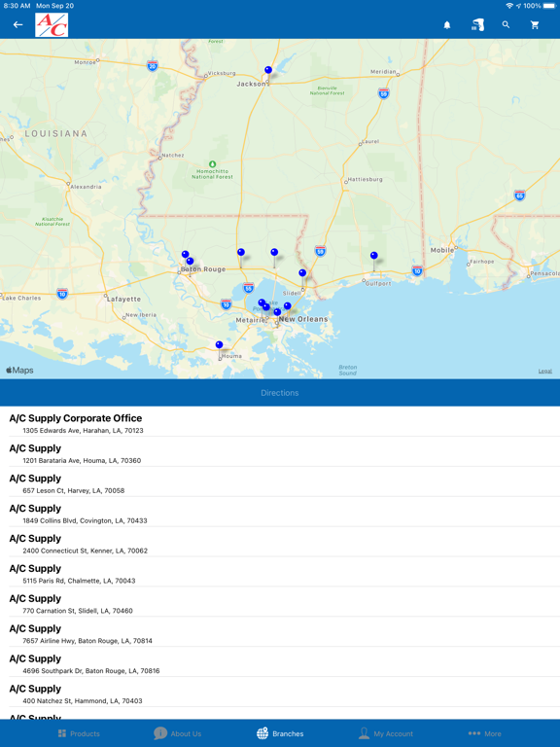Select the map pin near Jackson
Viewport: 560px width, 747px height.
pos(268,70)
